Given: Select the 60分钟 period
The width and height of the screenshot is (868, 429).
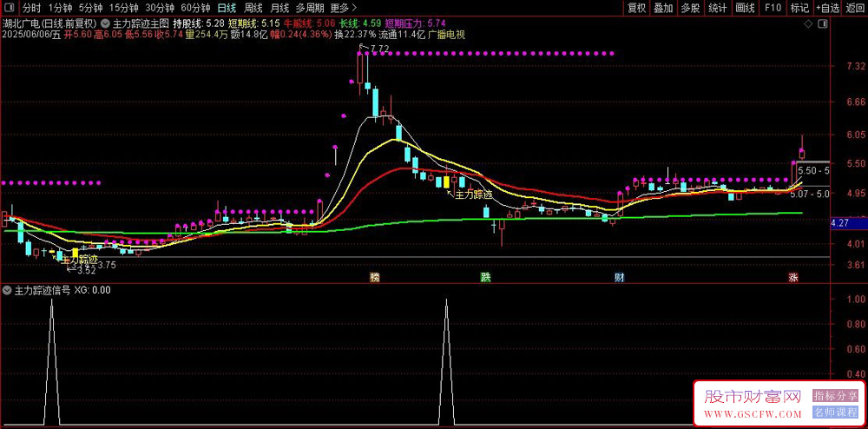Looking at the screenshot, I should click(x=195, y=8).
